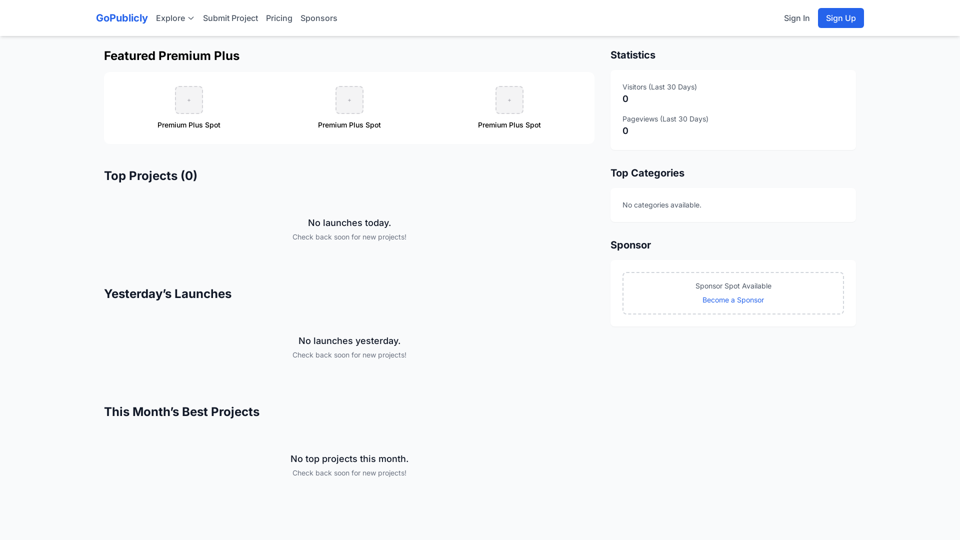Screen dimensions: 960x540
Task: Go to the Pricing page
Action: (x=279, y=18)
